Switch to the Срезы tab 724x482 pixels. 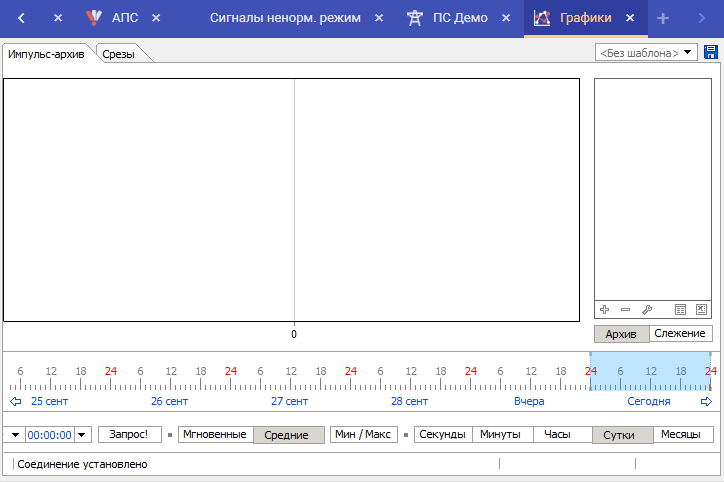point(121,55)
